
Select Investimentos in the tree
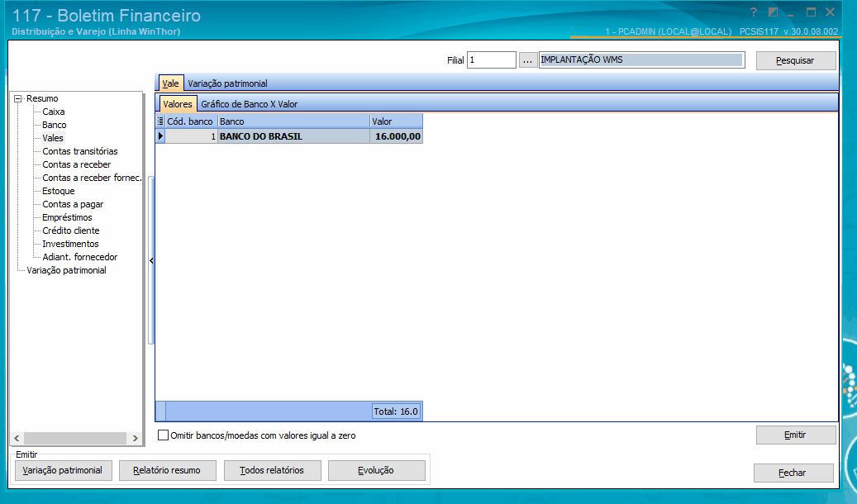point(70,244)
